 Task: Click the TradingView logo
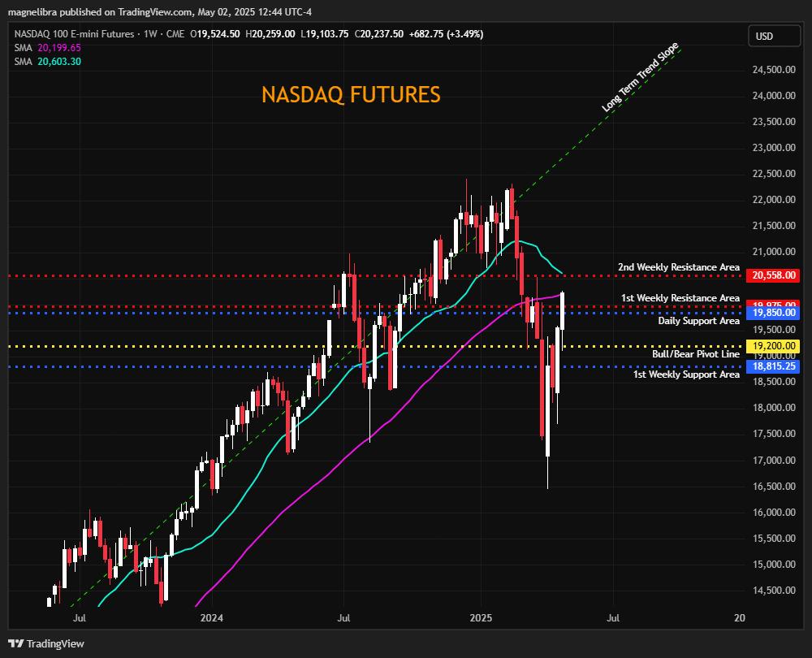point(46,643)
